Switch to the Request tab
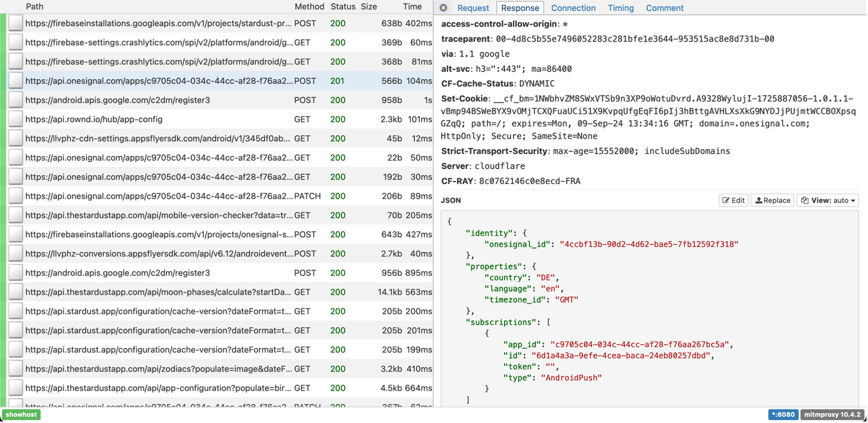 [473, 8]
